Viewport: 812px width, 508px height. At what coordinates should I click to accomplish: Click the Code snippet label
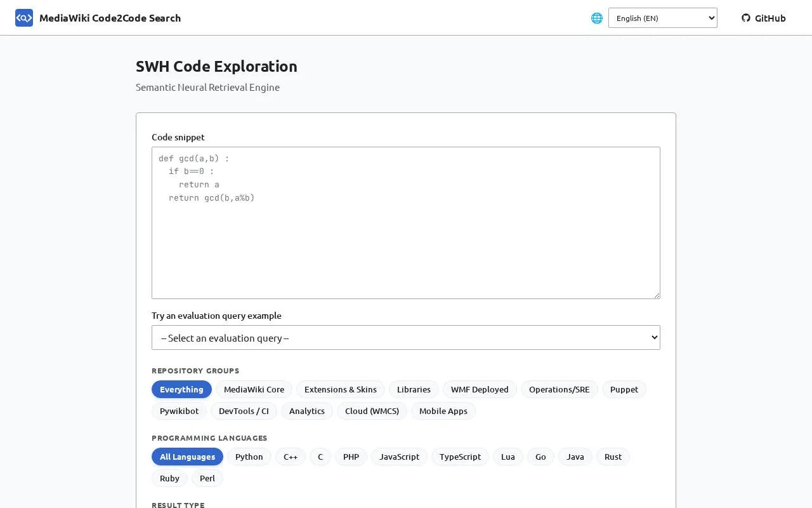178,137
